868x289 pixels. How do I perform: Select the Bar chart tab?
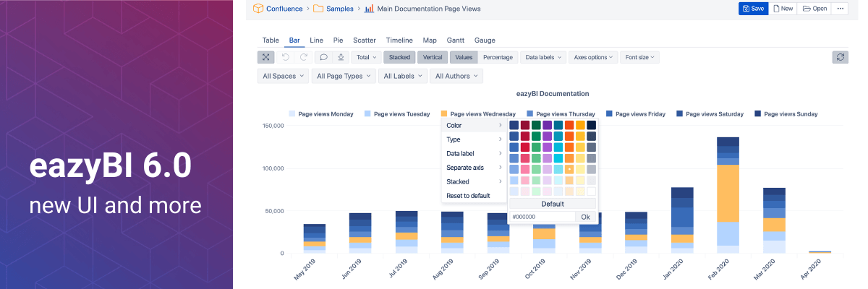294,40
